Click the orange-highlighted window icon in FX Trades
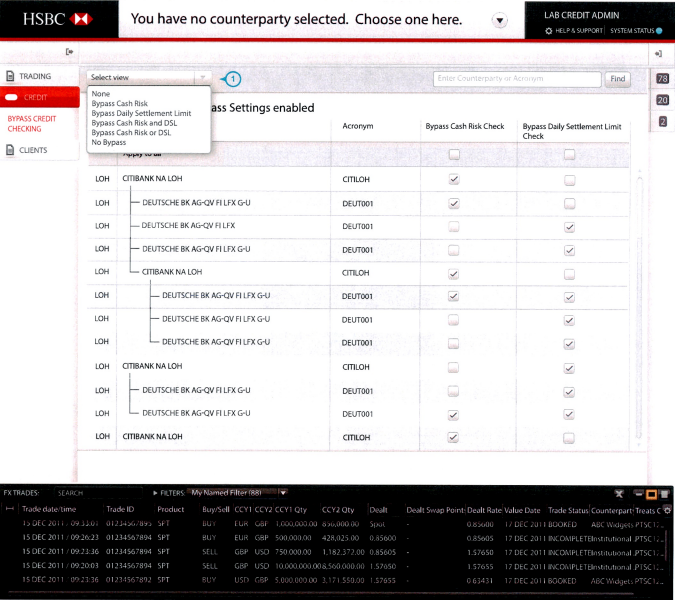Viewport: 675px width, 600px height. [650, 493]
